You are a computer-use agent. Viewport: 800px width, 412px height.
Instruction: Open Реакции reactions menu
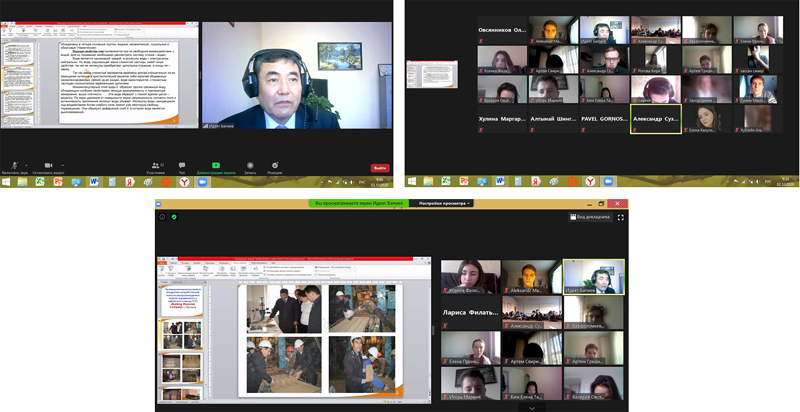[x=274, y=167]
